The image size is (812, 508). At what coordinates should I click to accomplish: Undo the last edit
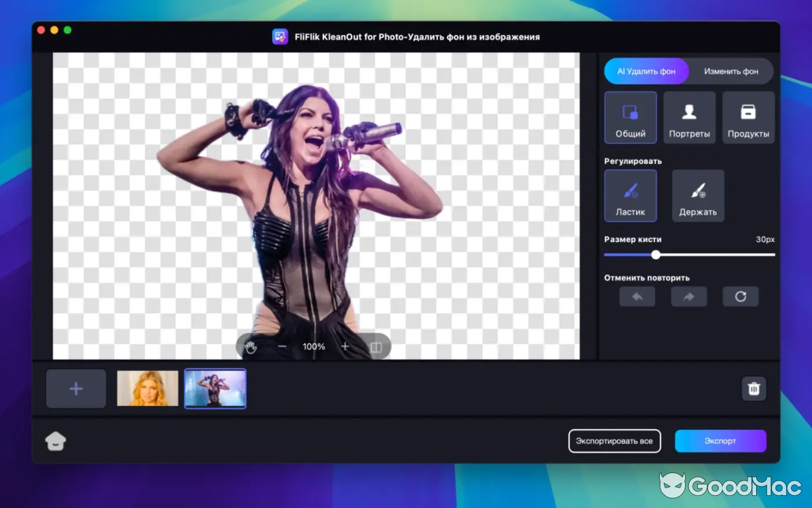[x=637, y=296]
